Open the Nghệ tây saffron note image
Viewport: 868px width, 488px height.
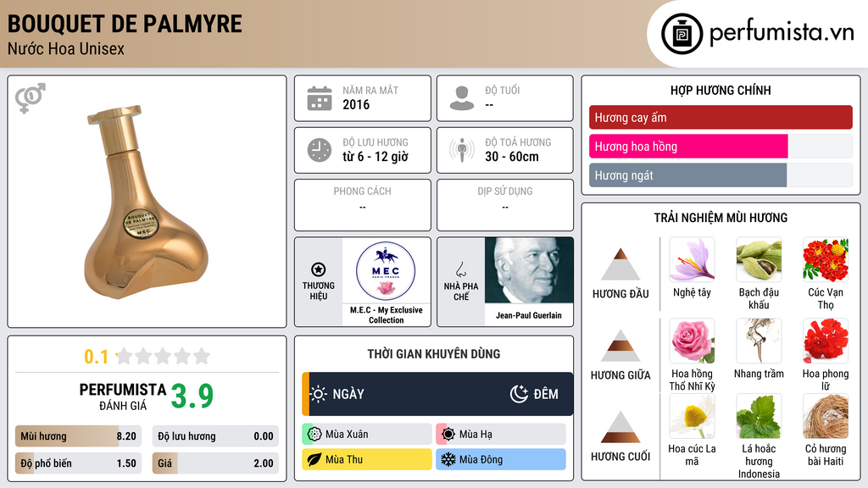coord(692,259)
